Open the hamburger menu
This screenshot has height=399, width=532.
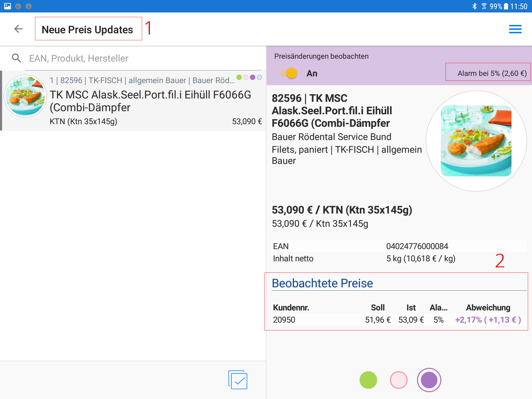[x=515, y=29]
